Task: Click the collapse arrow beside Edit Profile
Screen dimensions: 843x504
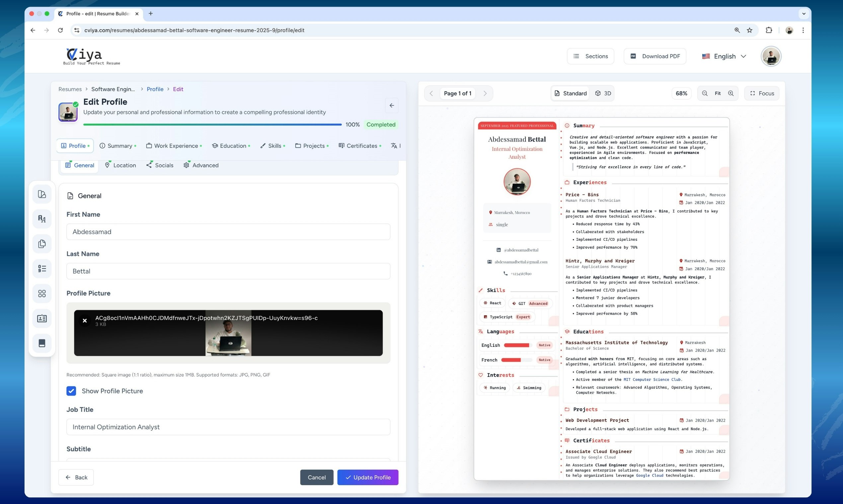Action: (392, 106)
